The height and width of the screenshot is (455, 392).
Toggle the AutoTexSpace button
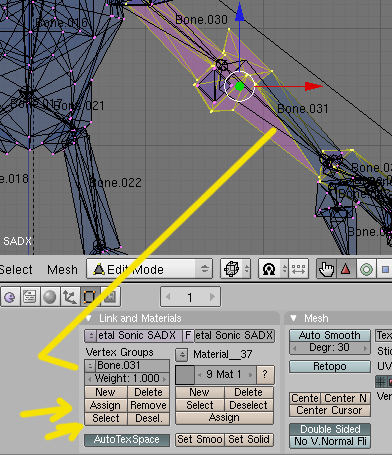point(127,440)
